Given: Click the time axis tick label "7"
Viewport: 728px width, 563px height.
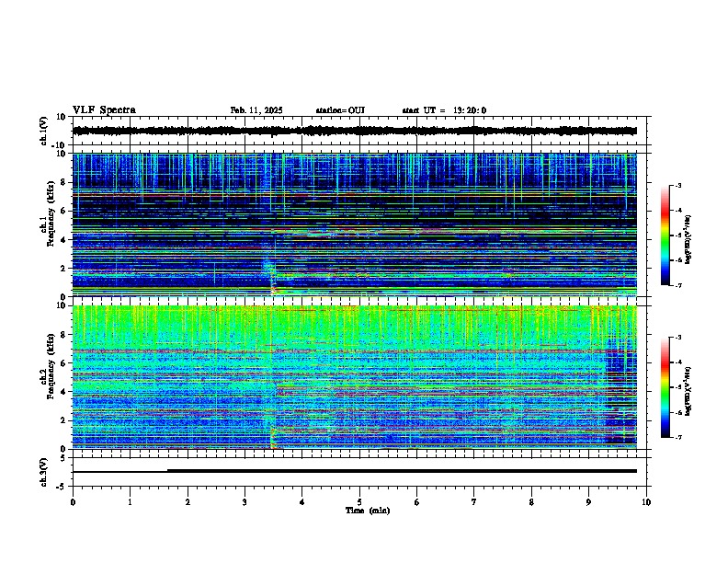Looking at the screenshot, I should click(x=474, y=502).
